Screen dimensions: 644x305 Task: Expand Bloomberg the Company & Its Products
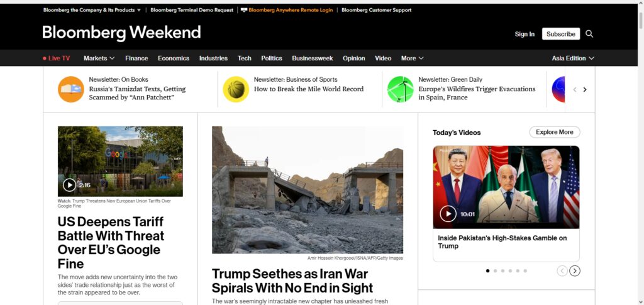tap(92, 10)
